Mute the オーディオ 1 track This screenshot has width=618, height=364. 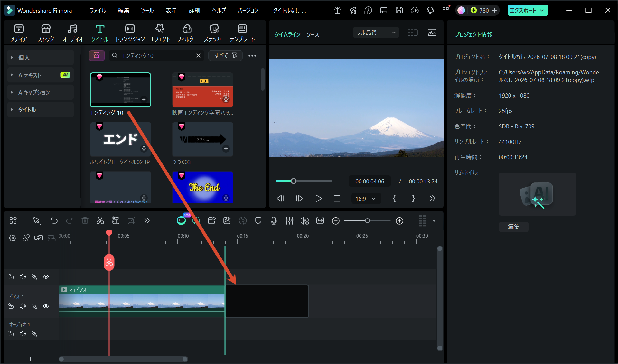pyautogui.click(x=23, y=334)
